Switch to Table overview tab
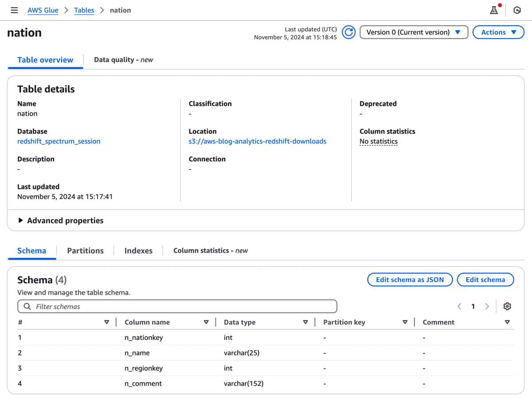This screenshot has width=532, height=399. (45, 60)
